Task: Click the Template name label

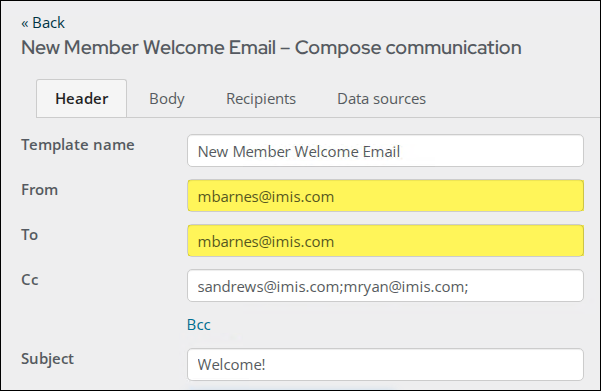Action: point(78,145)
